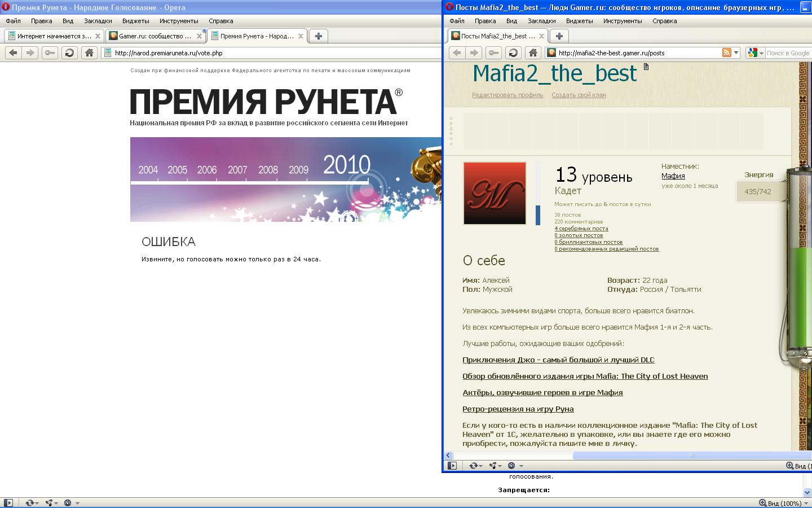Screen dimensions: 812x508
Task: Click the Opera Unite icon in Премия Рунета status bar
Action: [51, 503]
